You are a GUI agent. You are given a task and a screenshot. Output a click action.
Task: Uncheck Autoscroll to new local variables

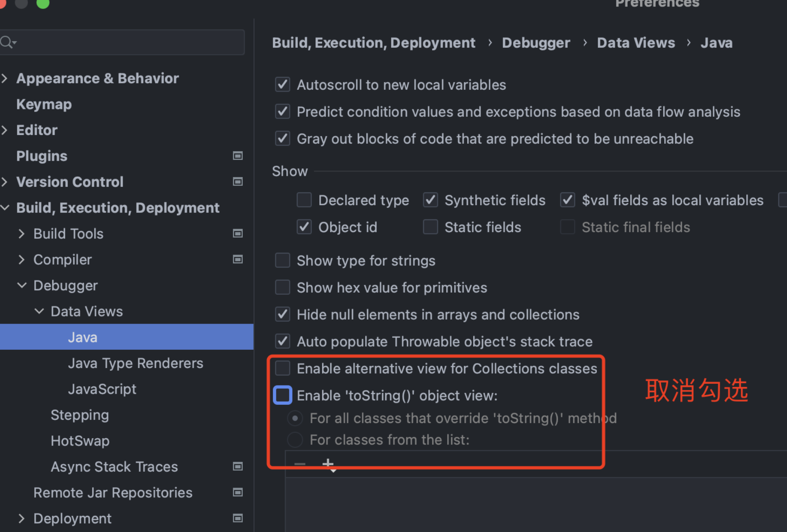click(x=283, y=85)
